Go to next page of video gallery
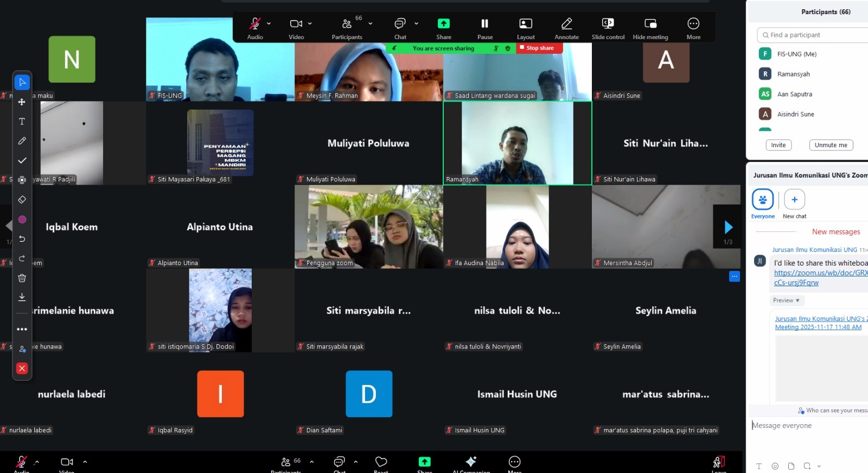 coord(728,227)
